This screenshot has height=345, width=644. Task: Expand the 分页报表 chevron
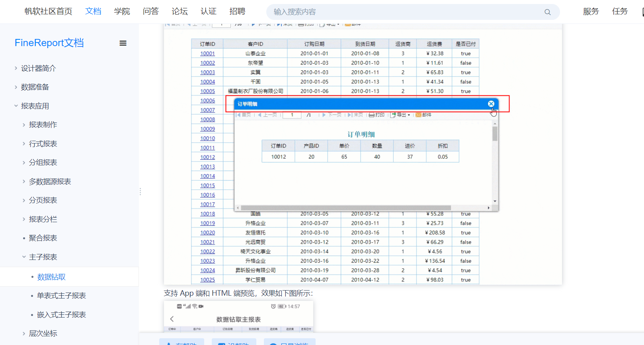pos(24,200)
